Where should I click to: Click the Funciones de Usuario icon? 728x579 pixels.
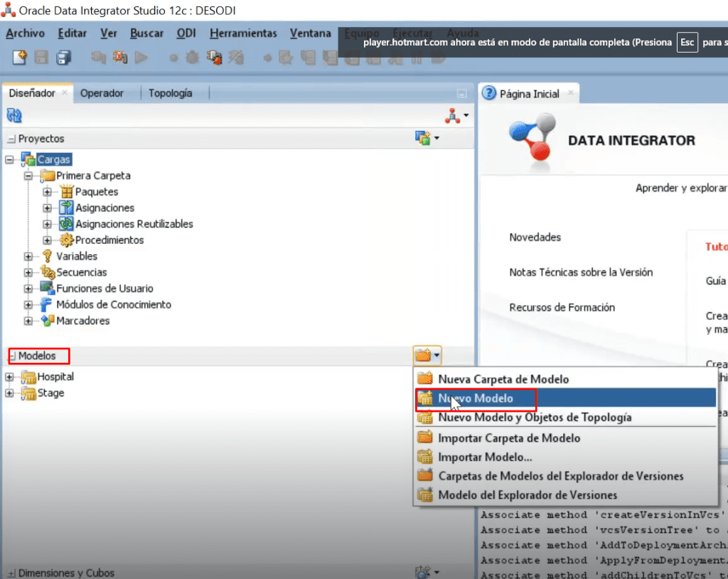point(48,288)
